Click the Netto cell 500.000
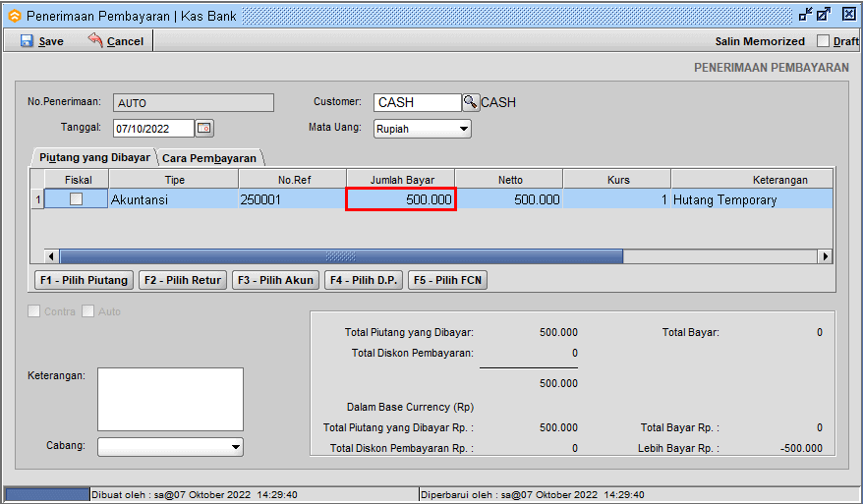This screenshot has width=863, height=504. click(x=510, y=199)
